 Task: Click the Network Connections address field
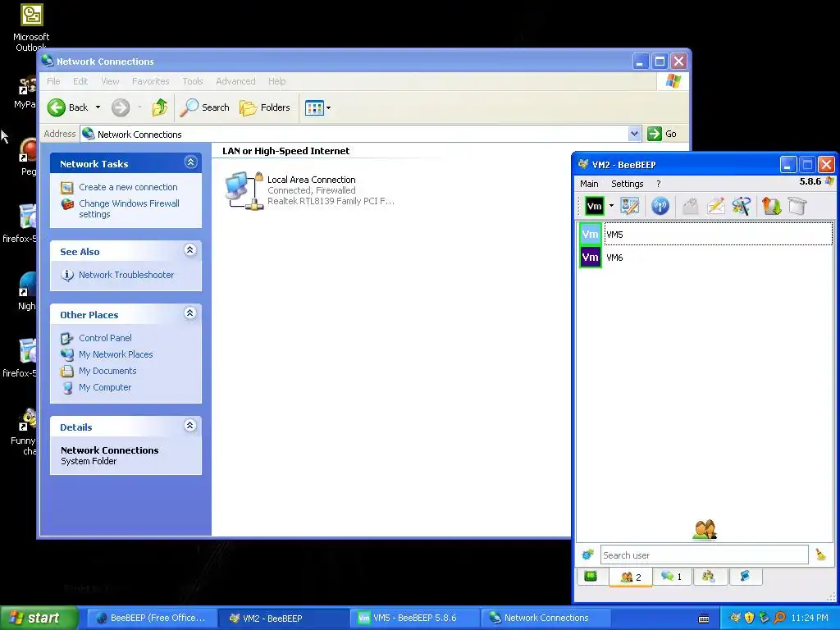point(354,134)
